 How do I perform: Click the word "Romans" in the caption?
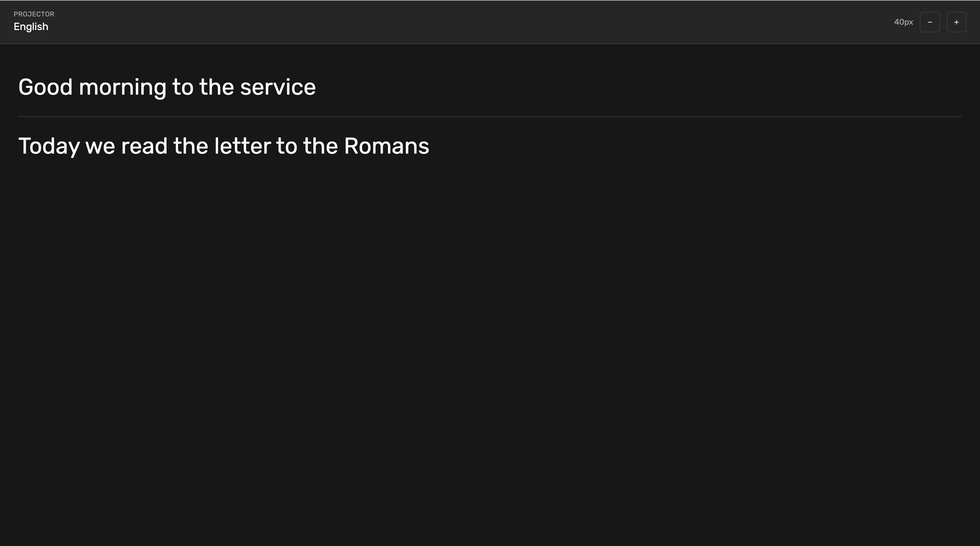386,146
